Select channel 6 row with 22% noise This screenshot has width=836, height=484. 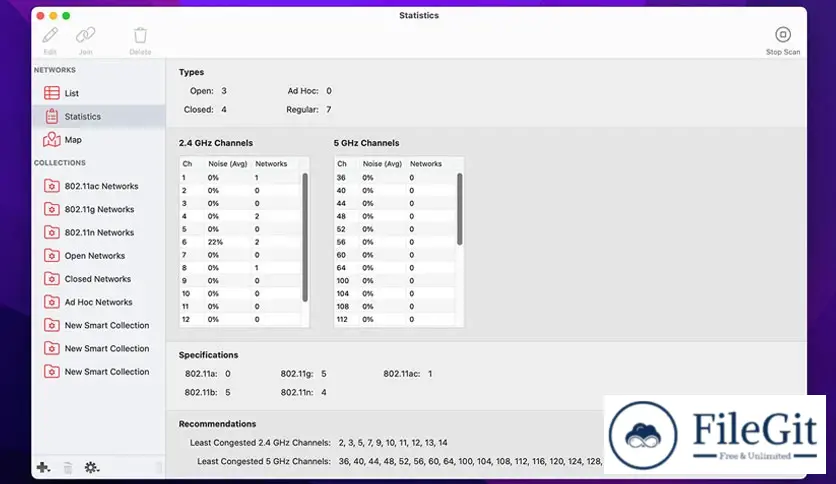(x=240, y=242)
